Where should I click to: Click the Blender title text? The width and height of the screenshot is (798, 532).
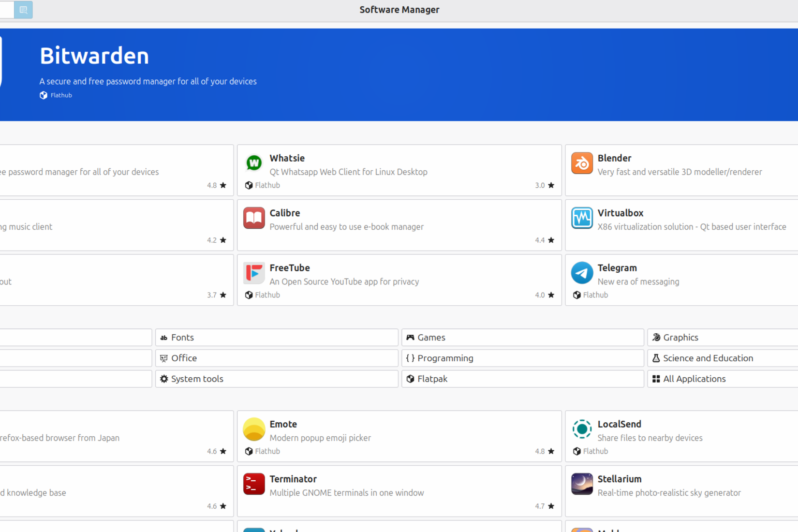[614, 158]
